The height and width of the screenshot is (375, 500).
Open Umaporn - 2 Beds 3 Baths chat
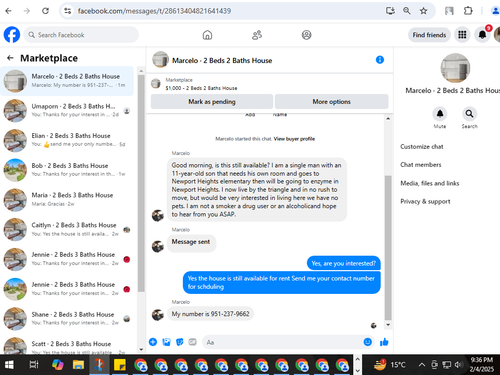pos(67,111)
